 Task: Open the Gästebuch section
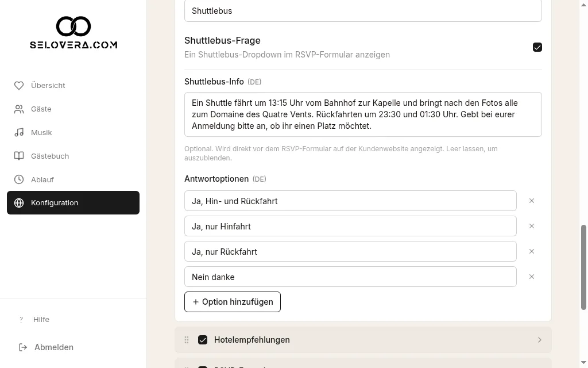[x=73, y=156]
